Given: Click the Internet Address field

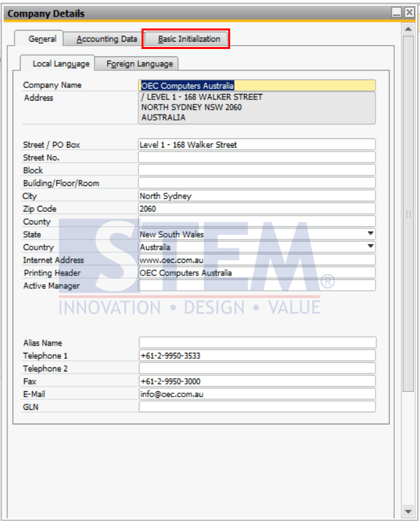Looking at the screenshot, I should (x=257, y=260).
